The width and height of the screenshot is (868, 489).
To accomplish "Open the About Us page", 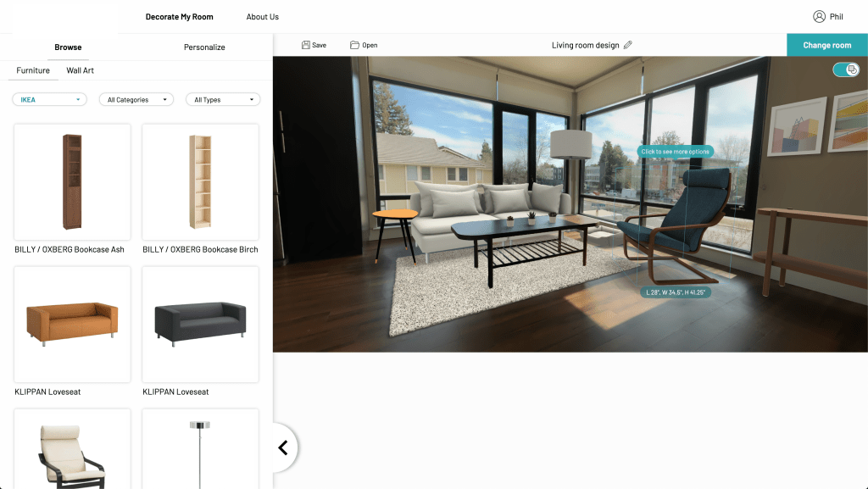I will 261,16.
